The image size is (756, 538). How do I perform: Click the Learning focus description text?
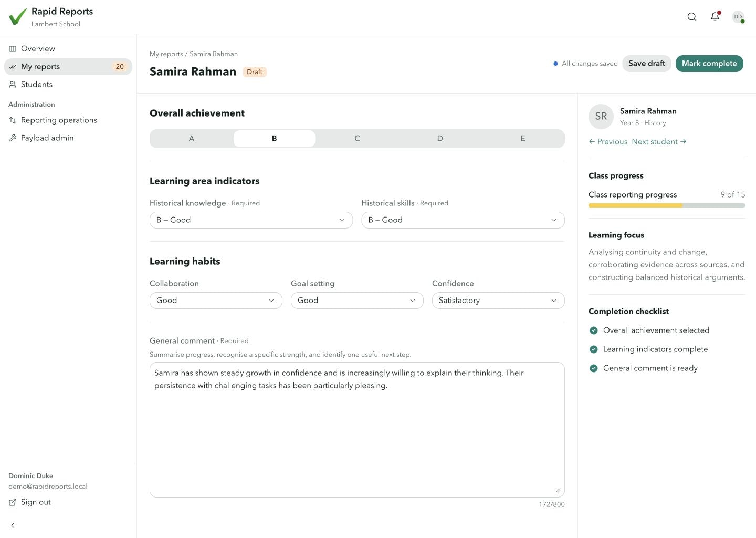point(667,265)
